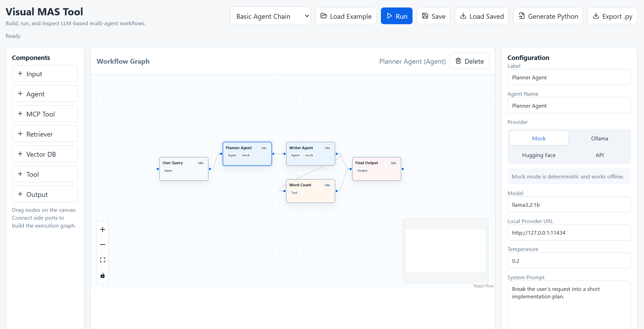This screenshot has height=329, width=644.
Task: Click the workflow minimap
Action: pyautogui.click(x=446, y=251)
